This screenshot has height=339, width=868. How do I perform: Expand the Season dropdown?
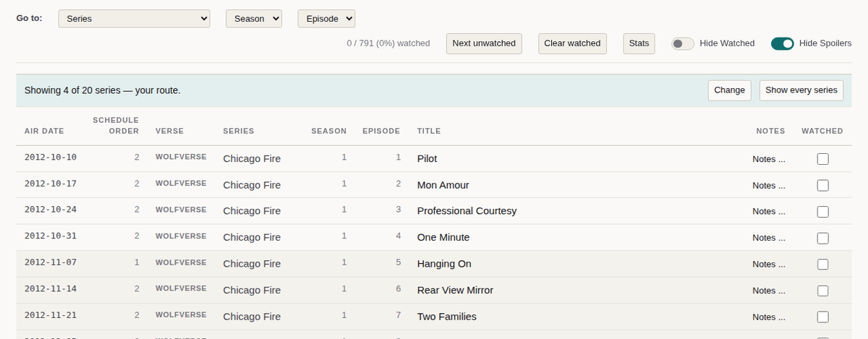coord(254,19)
